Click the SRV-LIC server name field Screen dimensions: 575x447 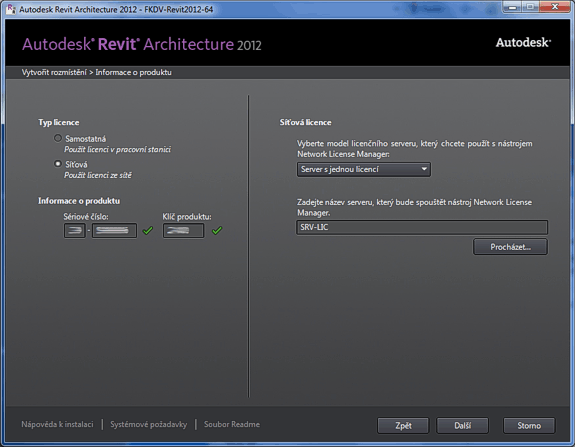[x=422, y=227]
